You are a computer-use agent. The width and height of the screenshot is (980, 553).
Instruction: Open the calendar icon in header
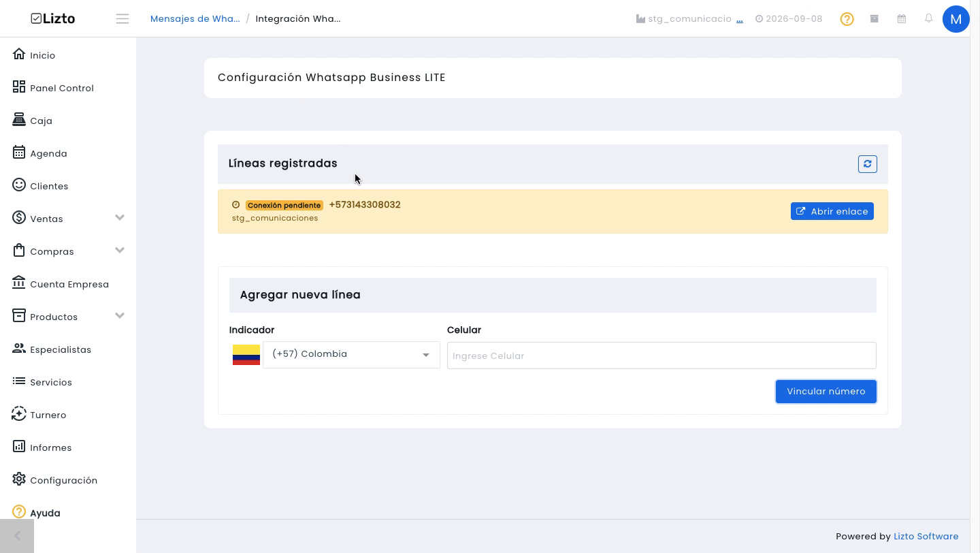click(902, 18)
